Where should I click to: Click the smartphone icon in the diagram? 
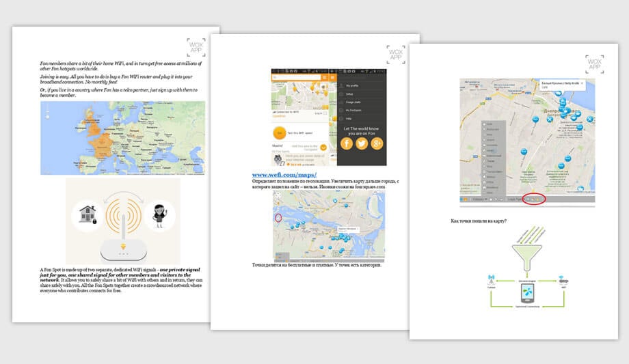527,294
